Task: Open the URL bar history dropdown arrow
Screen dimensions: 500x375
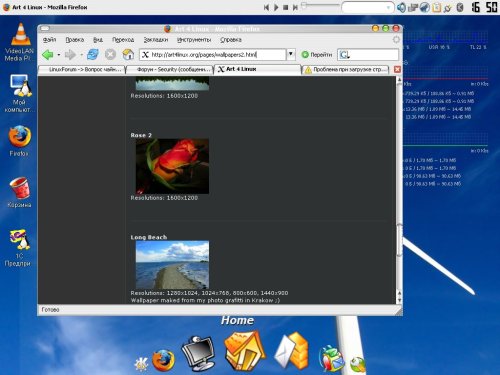Action: [x=291, y=54]
